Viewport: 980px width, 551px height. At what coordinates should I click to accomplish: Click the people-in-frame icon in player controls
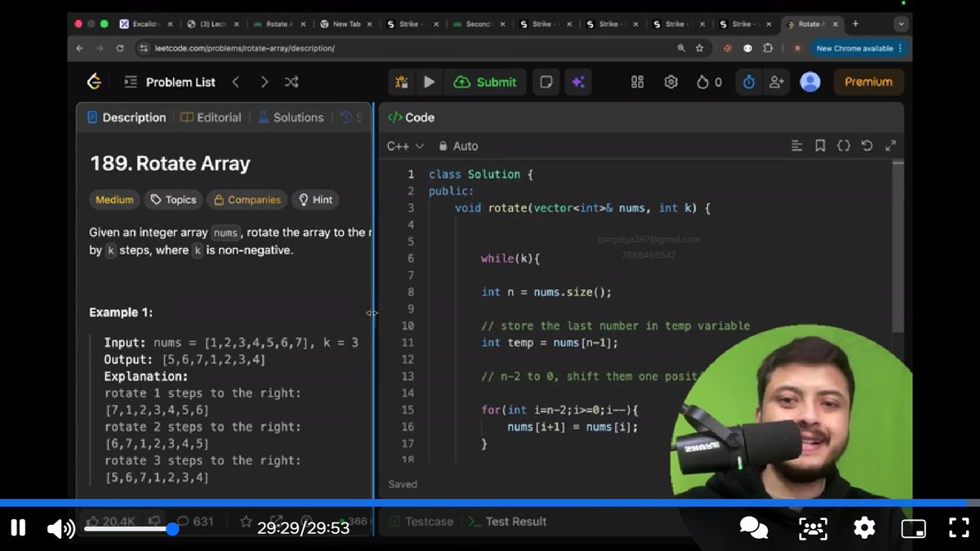pyautogui.click(x=813, y=528)
